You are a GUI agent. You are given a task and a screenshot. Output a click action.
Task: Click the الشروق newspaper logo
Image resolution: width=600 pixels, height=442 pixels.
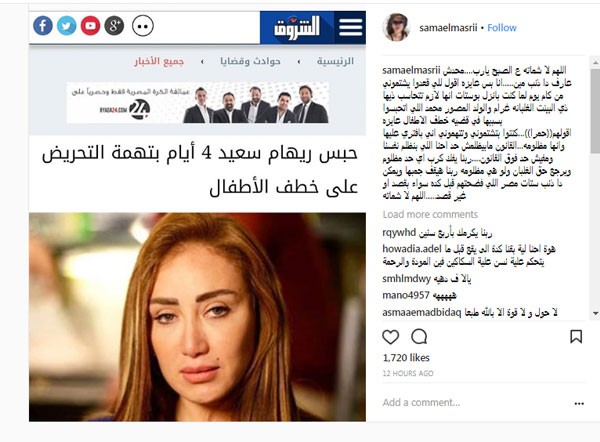[297, 27]
